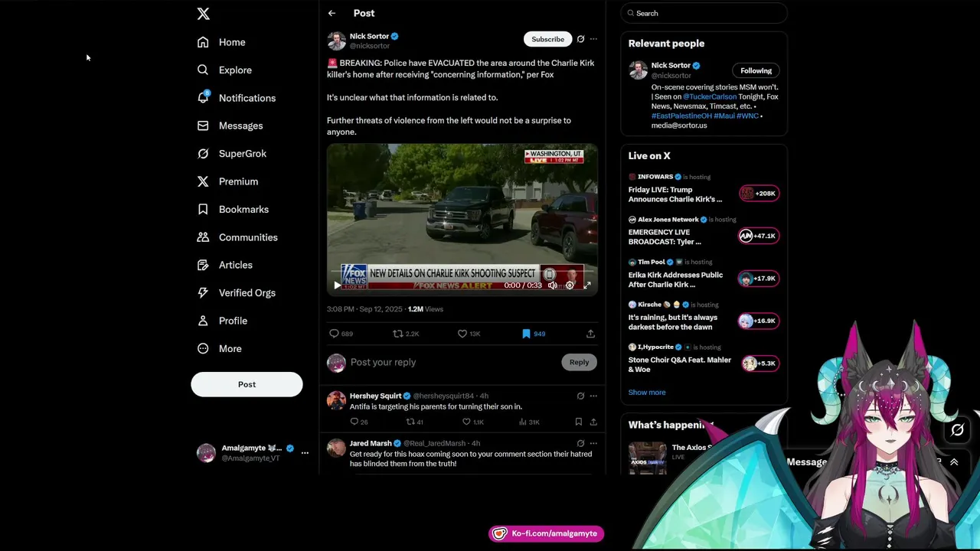Open Messages in sidebar
The height and width of the screenshot is (551, 980).
tap(230, 126)
